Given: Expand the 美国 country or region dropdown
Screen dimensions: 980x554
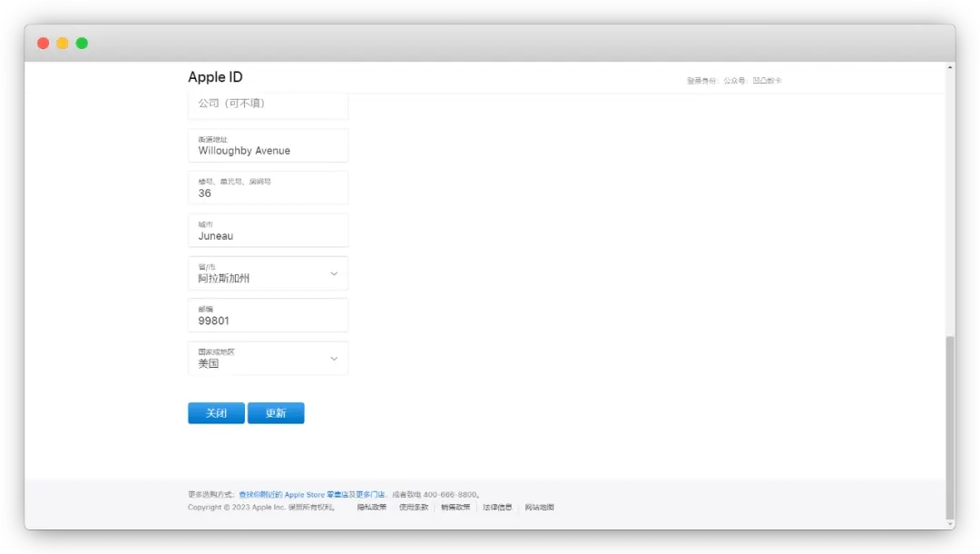Looking at the screenshot, I should 268,359.
